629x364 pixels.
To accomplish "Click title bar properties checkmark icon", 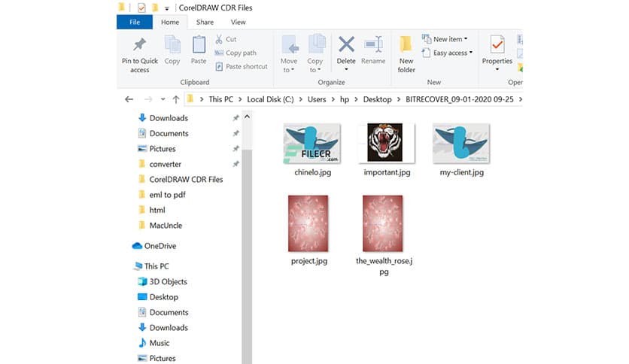I will [141, 8].
